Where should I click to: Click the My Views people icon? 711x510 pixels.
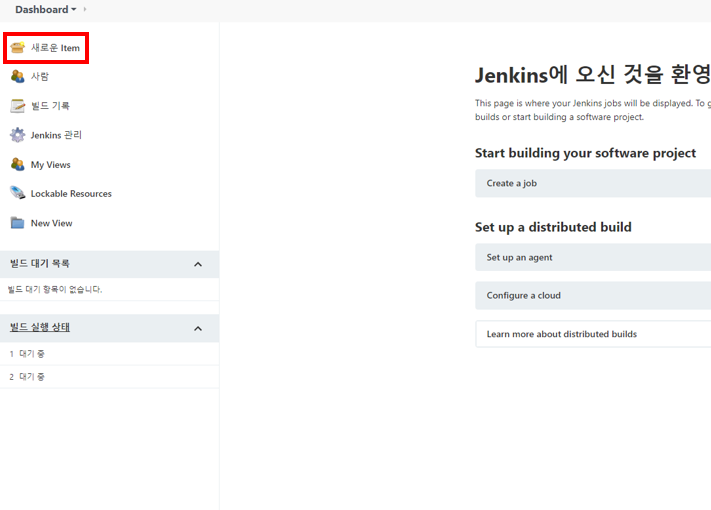click(18, 164)
